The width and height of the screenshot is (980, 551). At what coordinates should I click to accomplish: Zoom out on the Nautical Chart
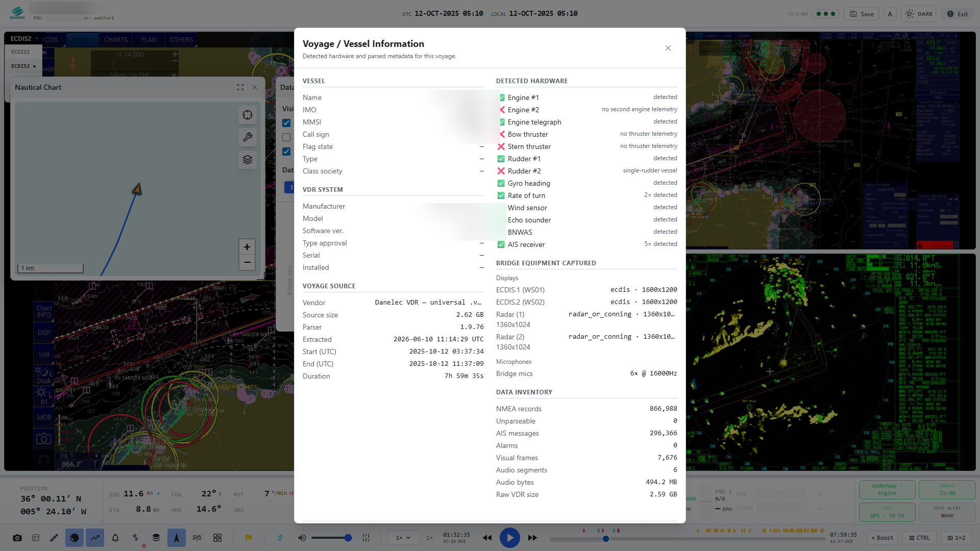coord(247,263)
